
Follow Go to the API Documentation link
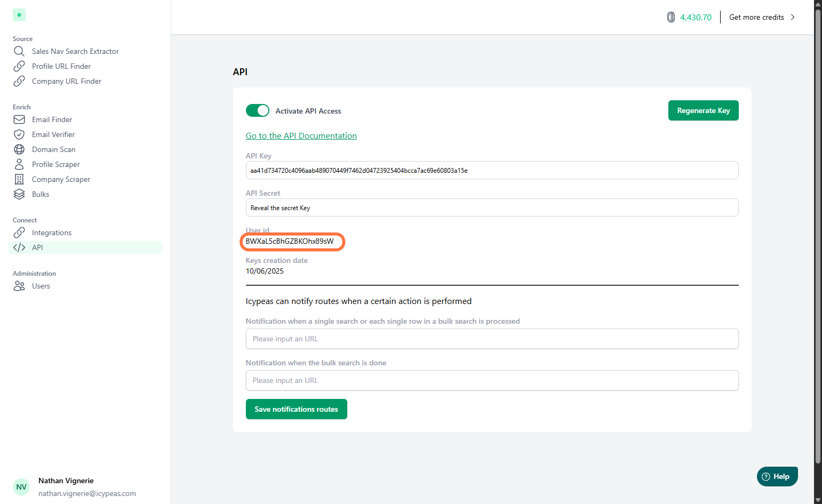tap(301, 136)
